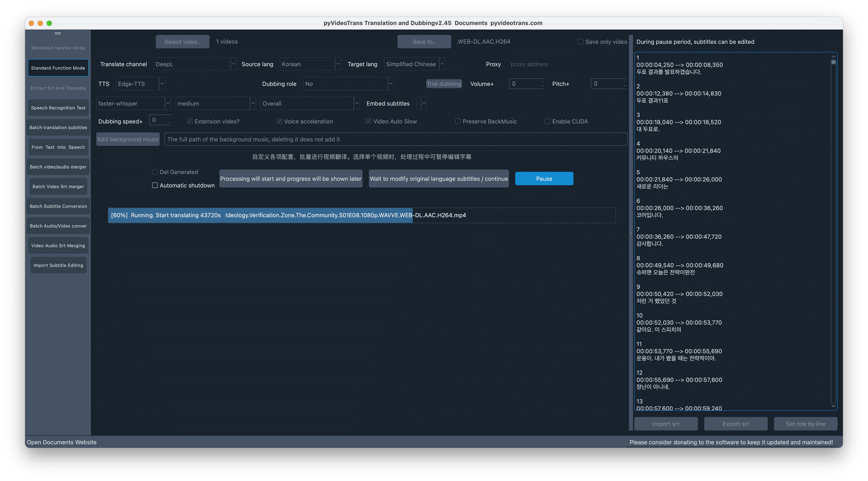Screen dimensions: 868x481
Task: Open Speech Recognition Text tool
Action: tap(58, 108)
